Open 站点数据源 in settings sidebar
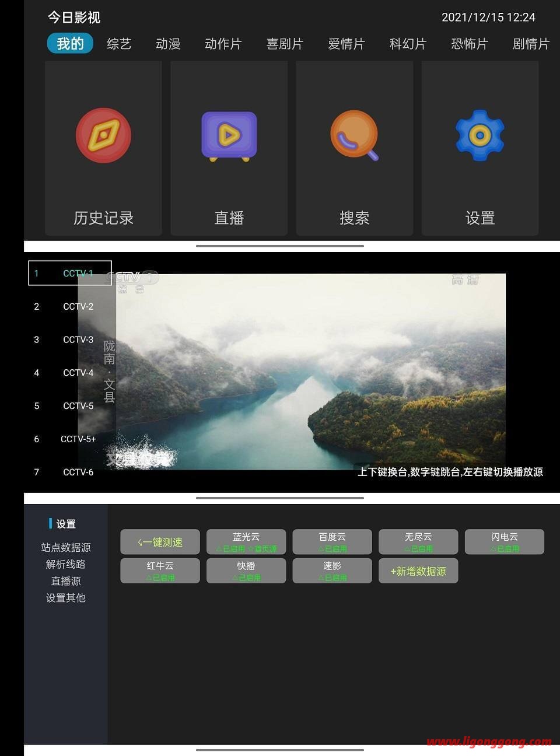 66,547
